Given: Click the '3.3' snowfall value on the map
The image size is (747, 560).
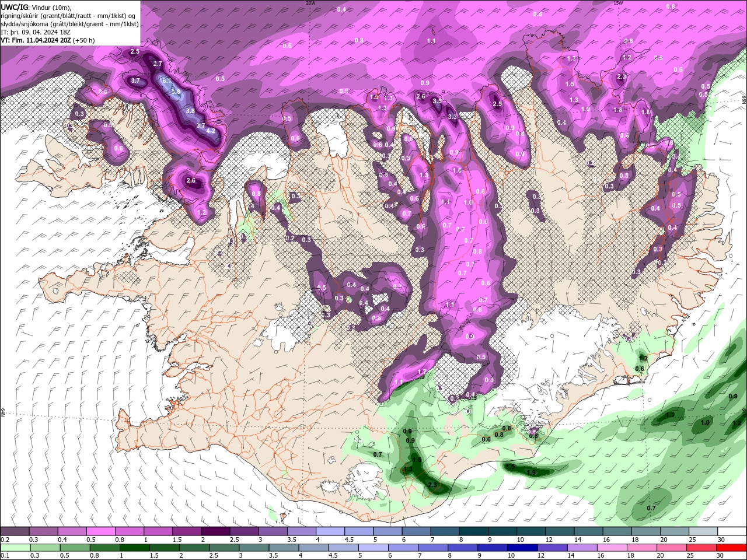Looking at the screenshot, I should tap(452, 117).
